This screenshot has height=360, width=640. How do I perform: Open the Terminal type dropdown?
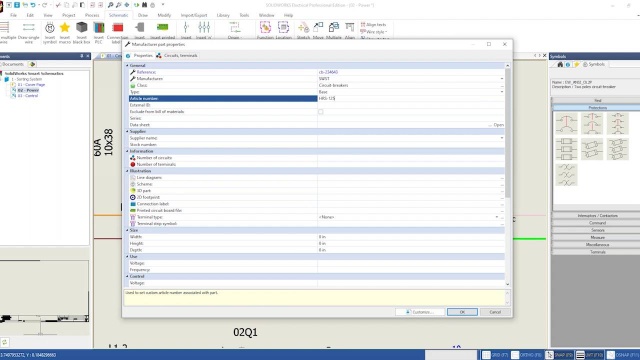click(497, 217)
